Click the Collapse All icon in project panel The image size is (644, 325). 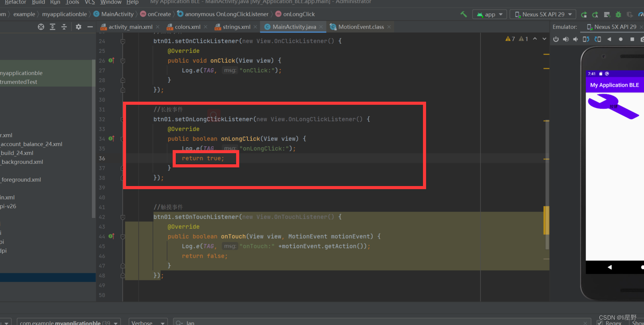click(x=64, y=27)
